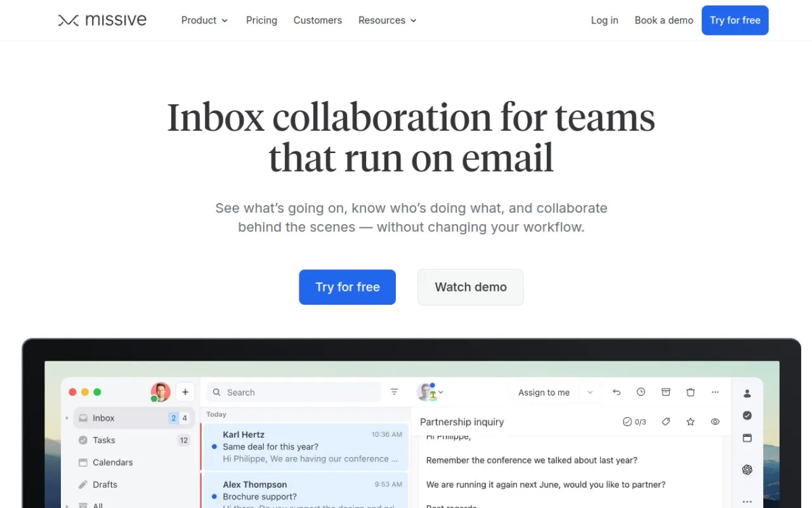Open the contacts person icon in right rail
Viewport: 812px width, 508px height.
coord(747,393)
